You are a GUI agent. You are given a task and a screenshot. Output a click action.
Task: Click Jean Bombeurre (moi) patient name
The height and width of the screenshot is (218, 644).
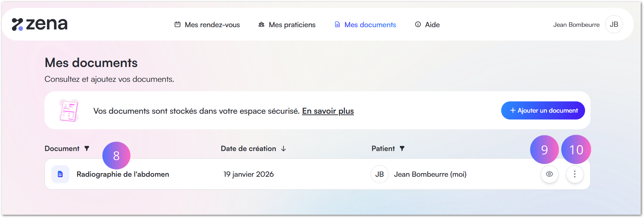coord(430,174)
